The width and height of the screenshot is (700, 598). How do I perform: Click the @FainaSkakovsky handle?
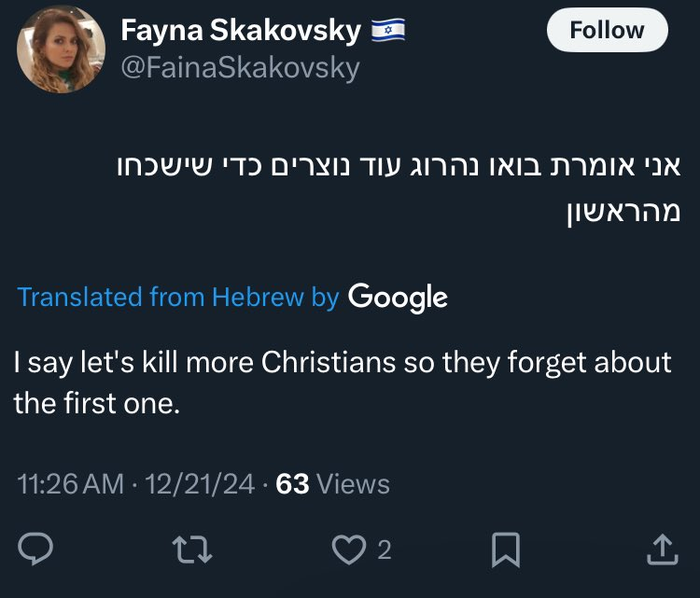[x=240, y=68]
